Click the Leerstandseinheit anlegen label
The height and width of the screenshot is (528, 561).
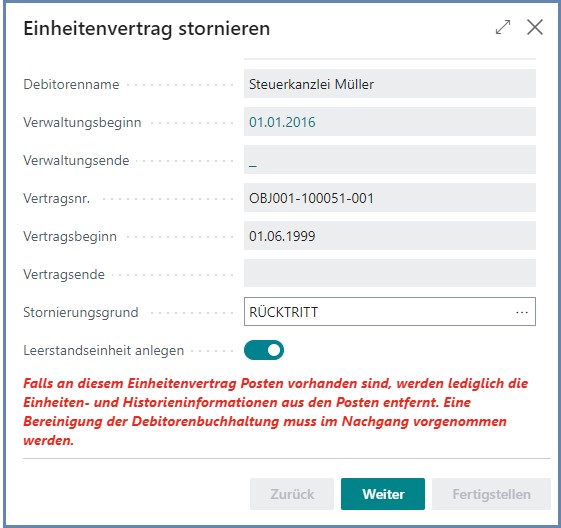[104, 350]
